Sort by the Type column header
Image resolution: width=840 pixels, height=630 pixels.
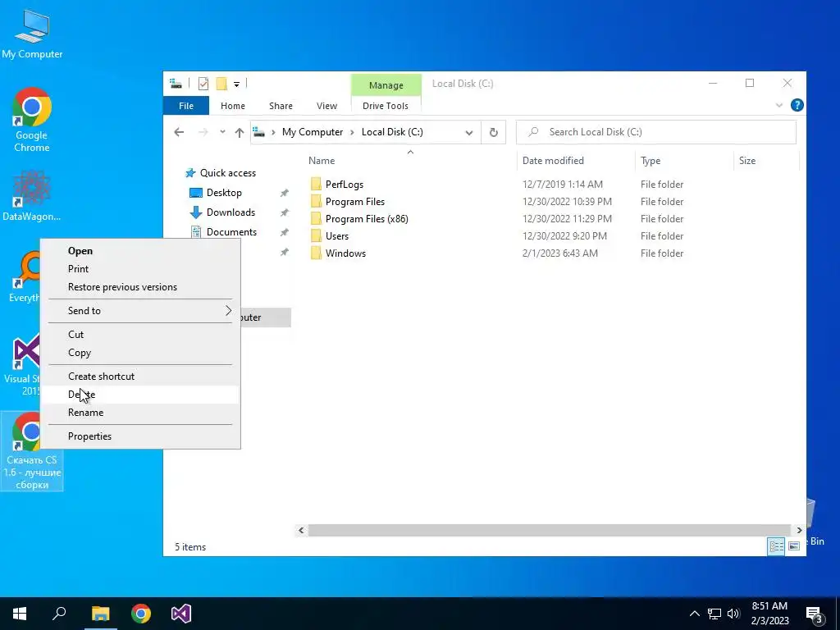(651, 161)
